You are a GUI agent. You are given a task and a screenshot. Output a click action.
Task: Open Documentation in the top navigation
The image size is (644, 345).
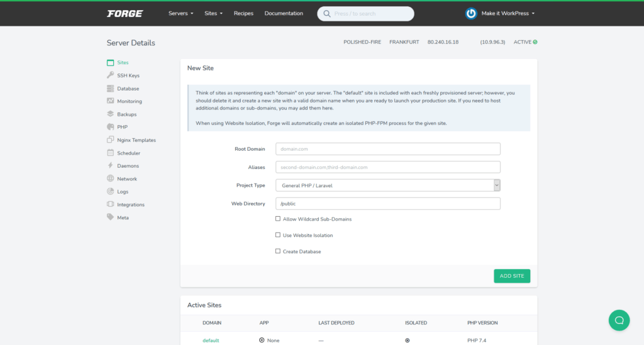pyautogui.click(x=284, y=14)
